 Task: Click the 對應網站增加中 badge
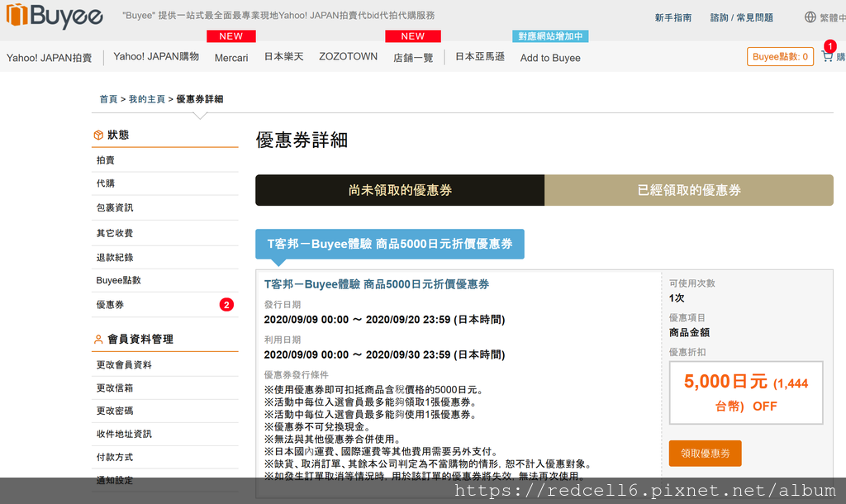[x=550, y=36]
